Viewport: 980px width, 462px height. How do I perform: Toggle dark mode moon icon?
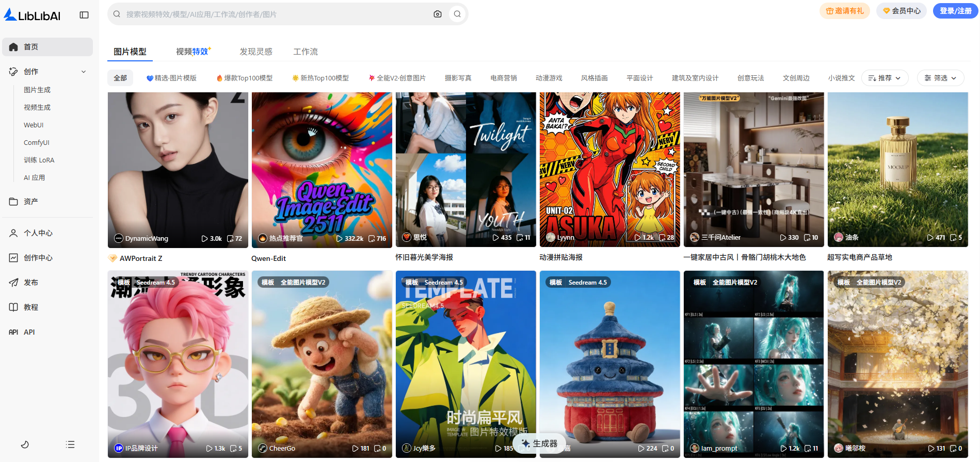(x=25, y=444)
